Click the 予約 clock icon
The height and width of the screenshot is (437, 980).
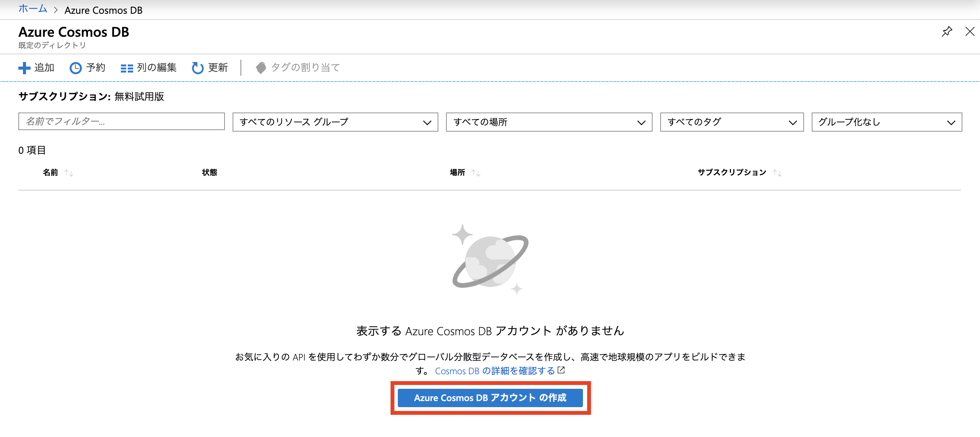[x=75, y=68]
